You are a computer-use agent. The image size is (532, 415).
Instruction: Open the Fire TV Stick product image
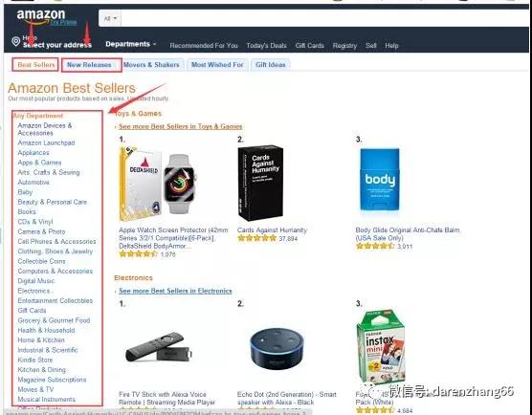pyautogui.click(x=159, y=347)
